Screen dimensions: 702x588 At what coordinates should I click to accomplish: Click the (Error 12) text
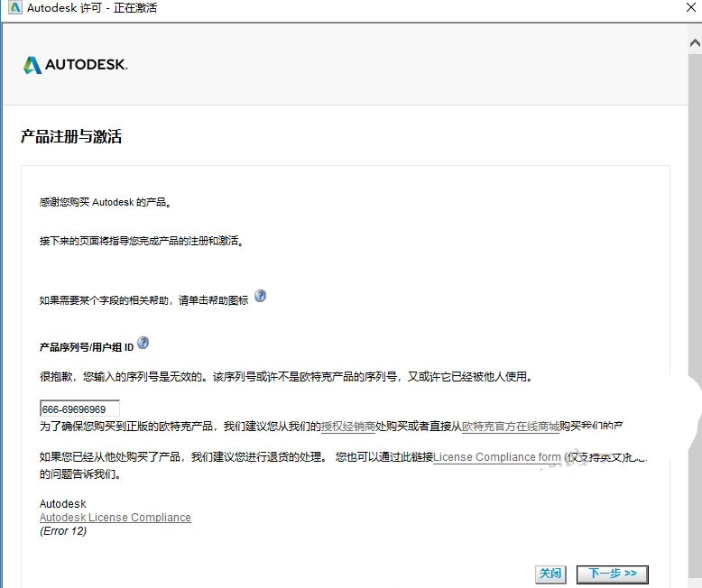pos(63,531)
